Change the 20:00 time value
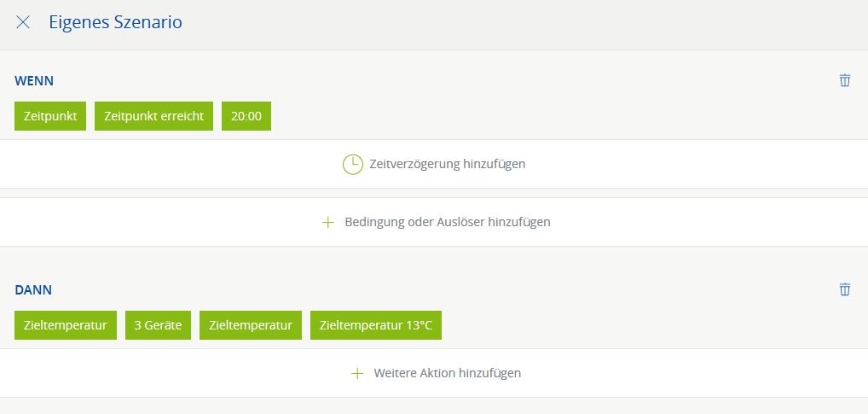Image resolution: width=868 pixels, height=414 pixels. coord(246,116)
